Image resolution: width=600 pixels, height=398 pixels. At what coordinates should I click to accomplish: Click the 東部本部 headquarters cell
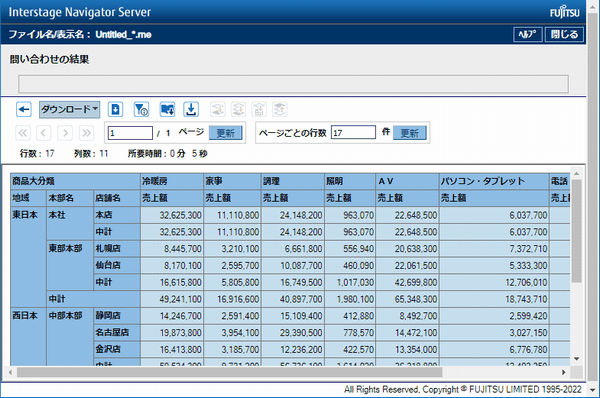[70, 265]
